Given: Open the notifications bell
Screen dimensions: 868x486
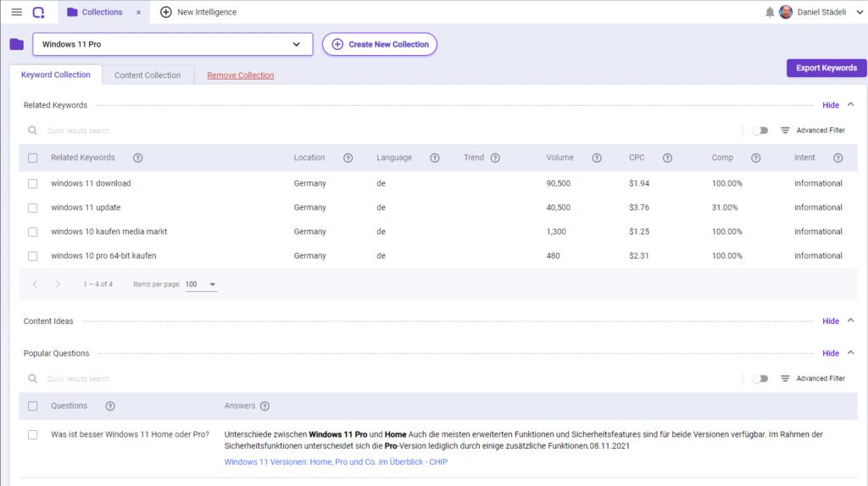Looking at the screenshot, I should (x=770, y=12).
